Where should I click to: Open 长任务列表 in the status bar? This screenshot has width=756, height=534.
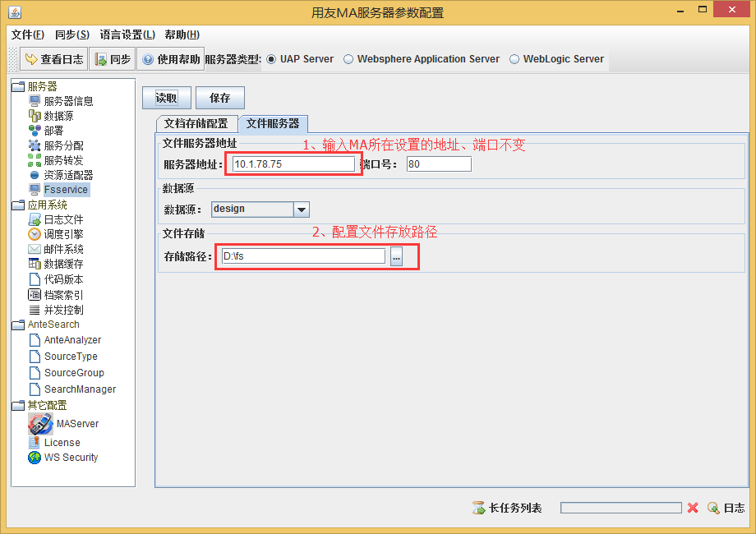tap(507, 508)
